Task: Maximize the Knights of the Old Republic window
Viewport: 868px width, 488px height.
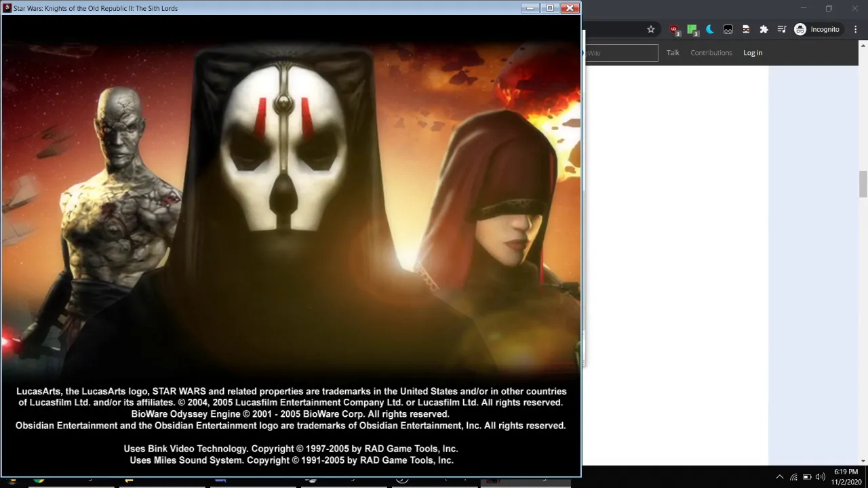Action: [x=550, y=8]
